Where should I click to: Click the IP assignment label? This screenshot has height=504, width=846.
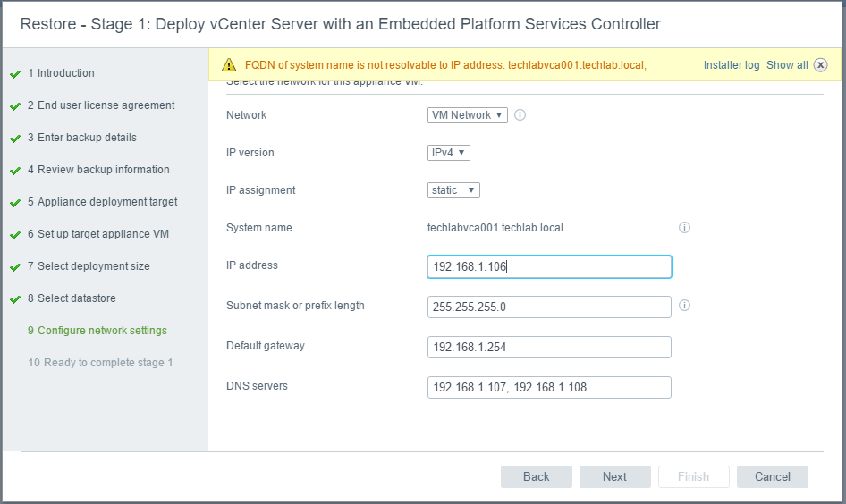[x=260, y=190]
